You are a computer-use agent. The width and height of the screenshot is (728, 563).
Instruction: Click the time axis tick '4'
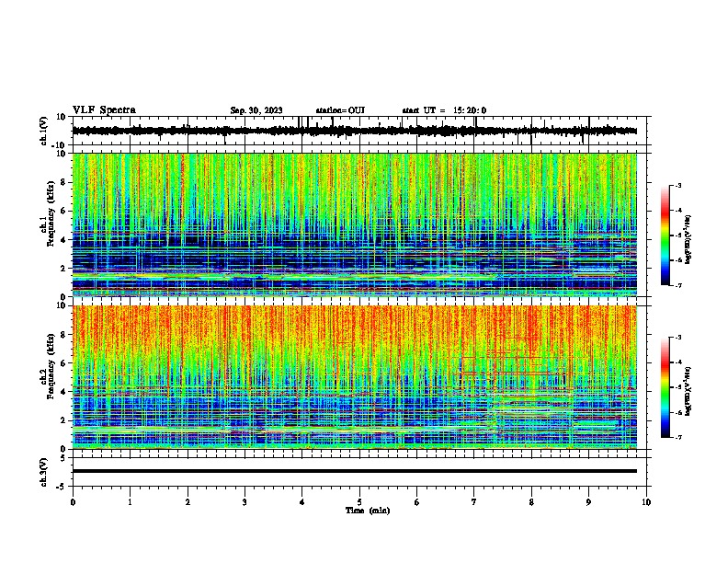point(302,502)
